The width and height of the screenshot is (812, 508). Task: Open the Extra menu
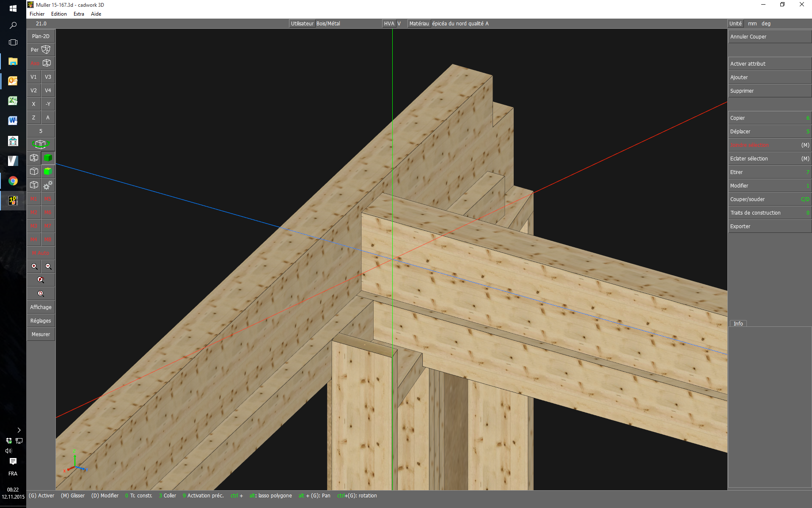[79, 14]
